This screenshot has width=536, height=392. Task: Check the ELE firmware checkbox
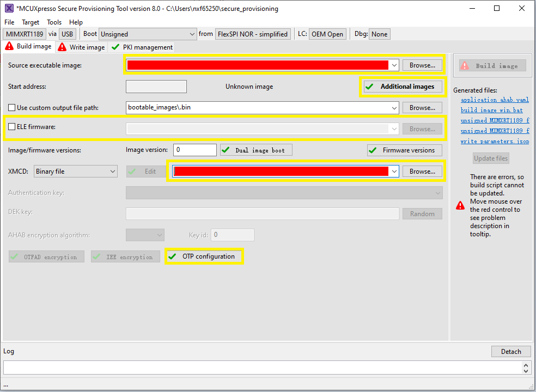pos(12,127)
